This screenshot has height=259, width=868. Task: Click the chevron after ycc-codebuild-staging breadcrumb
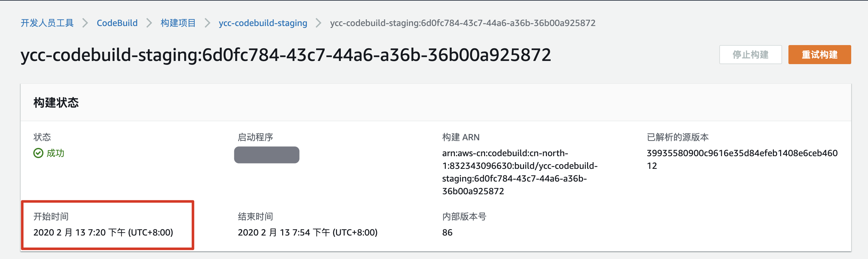(318, 23)
